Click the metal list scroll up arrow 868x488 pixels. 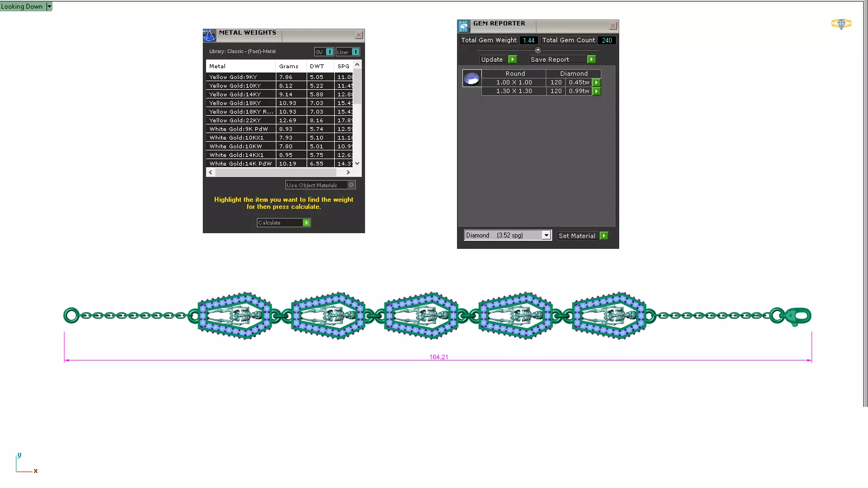point(357,64)
